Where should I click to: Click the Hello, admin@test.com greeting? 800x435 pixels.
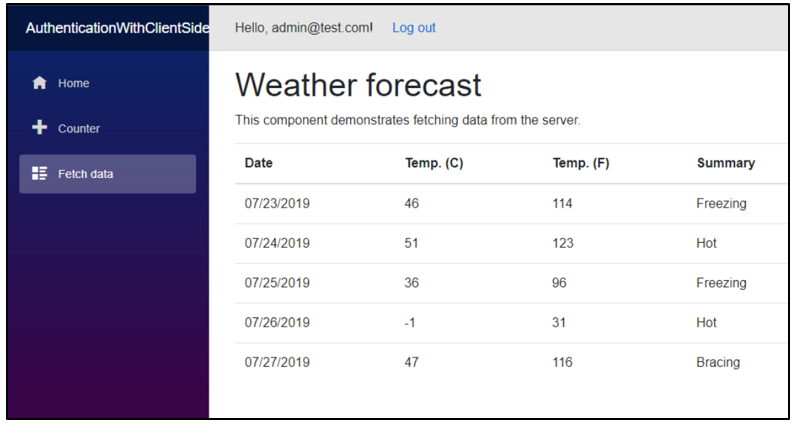pyautogui.click(x=303, y=28)
